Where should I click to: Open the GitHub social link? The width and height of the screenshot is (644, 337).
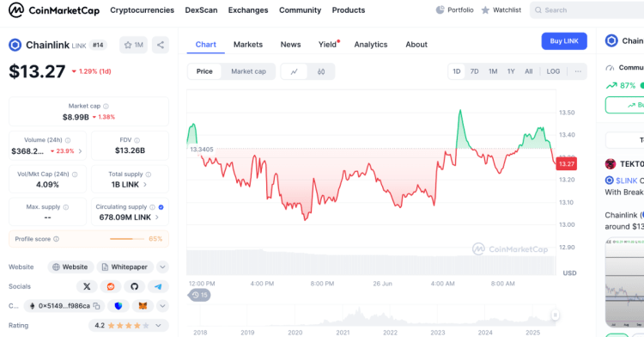[x=134, y=286]
